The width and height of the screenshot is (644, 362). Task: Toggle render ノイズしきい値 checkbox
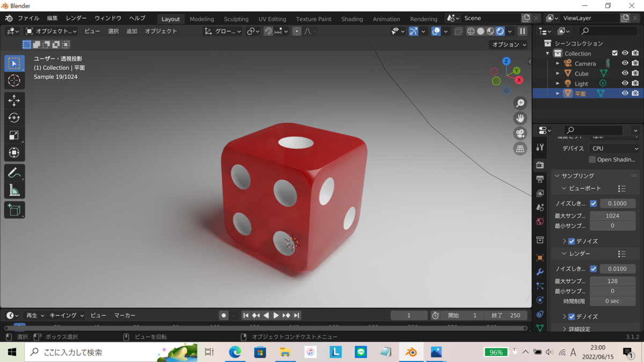(x=593, y=269)
